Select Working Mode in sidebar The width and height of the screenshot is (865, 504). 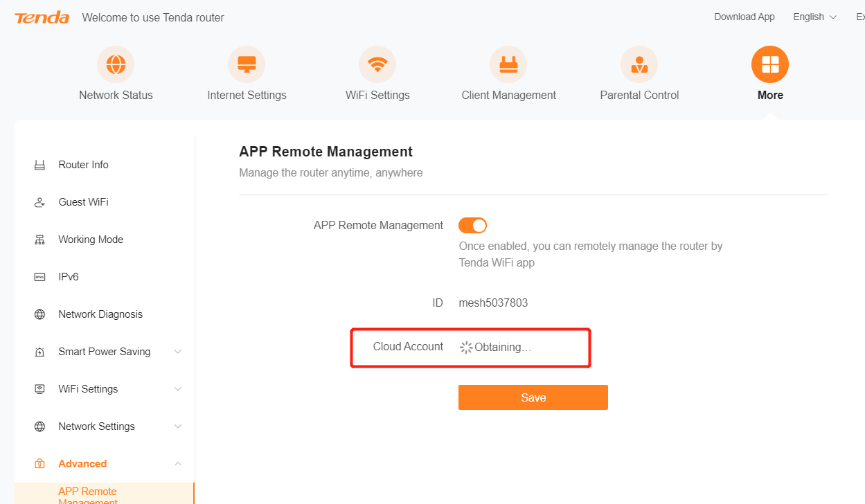(x=91, y=240)
